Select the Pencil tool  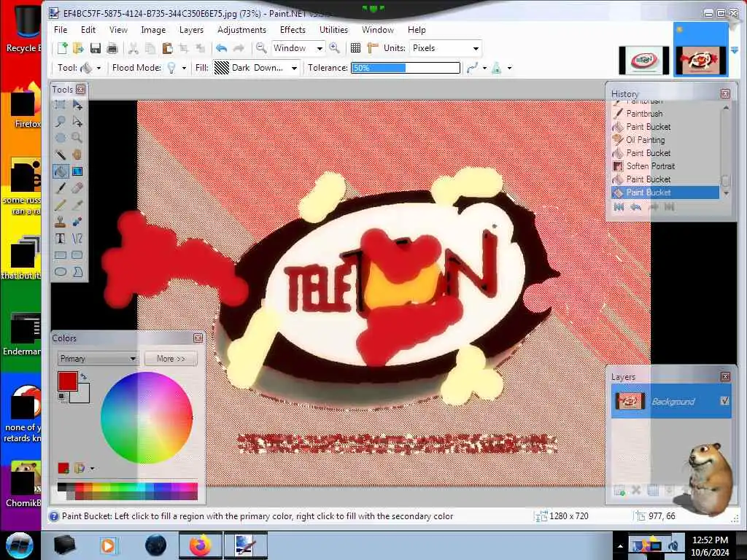click(x=61, y=205)
